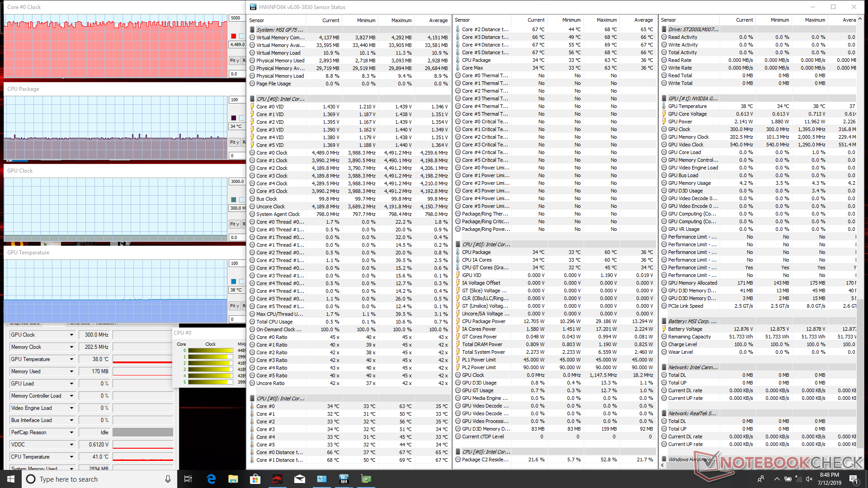Pick the blue swatch in GPU Temperature graph

click(x=233, y=282)
